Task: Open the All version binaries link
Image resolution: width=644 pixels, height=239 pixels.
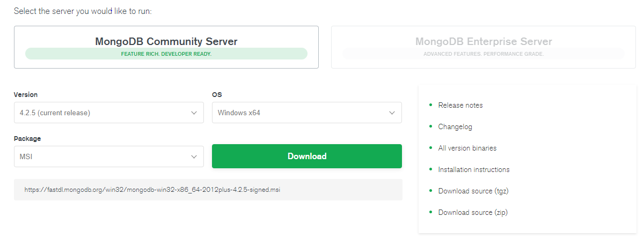Action: (467, 148)
